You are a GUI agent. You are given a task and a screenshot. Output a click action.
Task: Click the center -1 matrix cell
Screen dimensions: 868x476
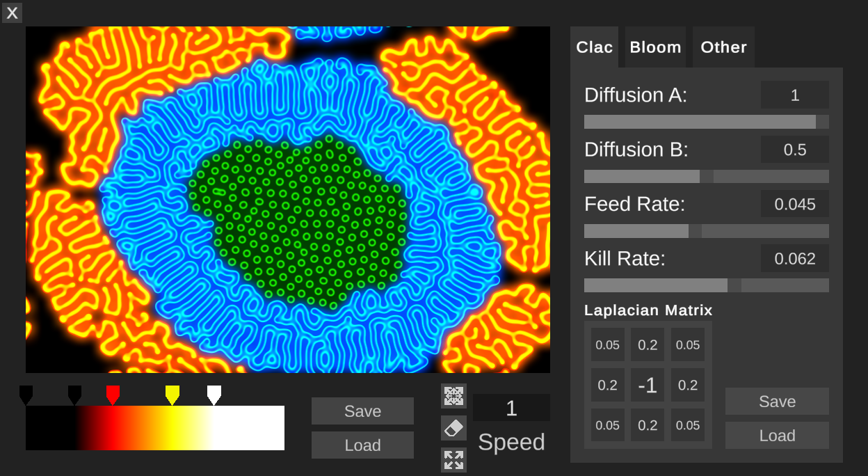click(647, 384)
